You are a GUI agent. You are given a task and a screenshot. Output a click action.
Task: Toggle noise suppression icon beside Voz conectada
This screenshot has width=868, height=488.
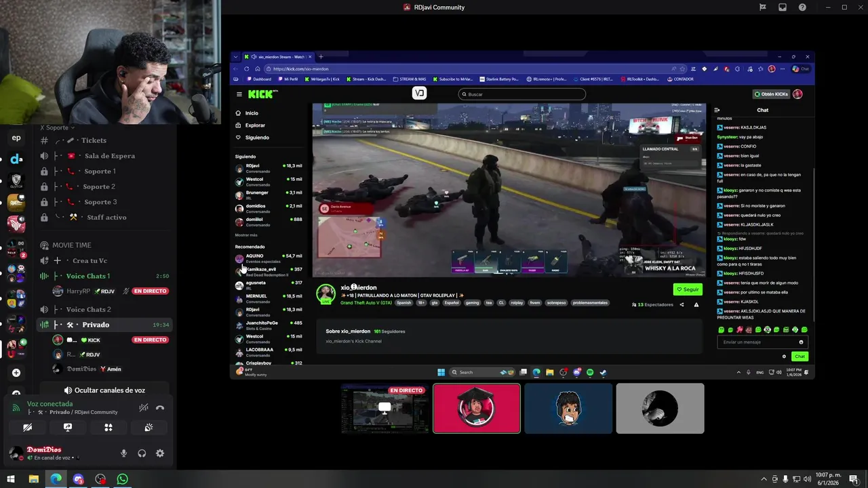click(143, 408)
